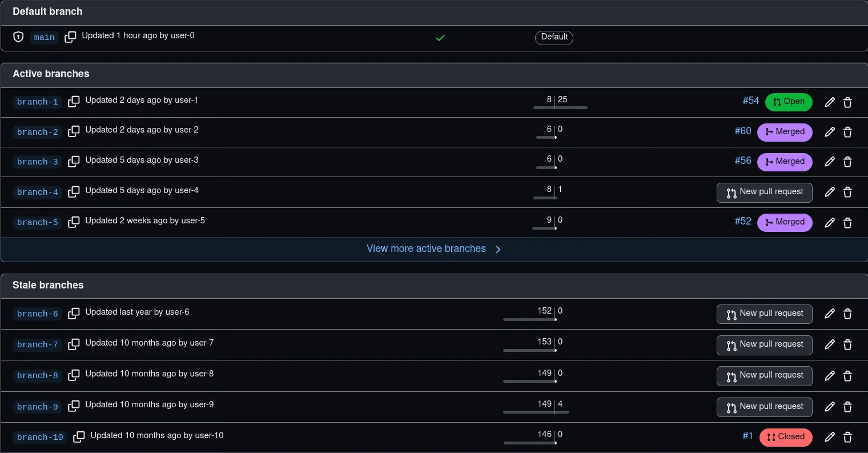The height and width of the screenshot is (453, 868).
Task: Click the pencil edit icon for branch-6
Action: (830, 314)
